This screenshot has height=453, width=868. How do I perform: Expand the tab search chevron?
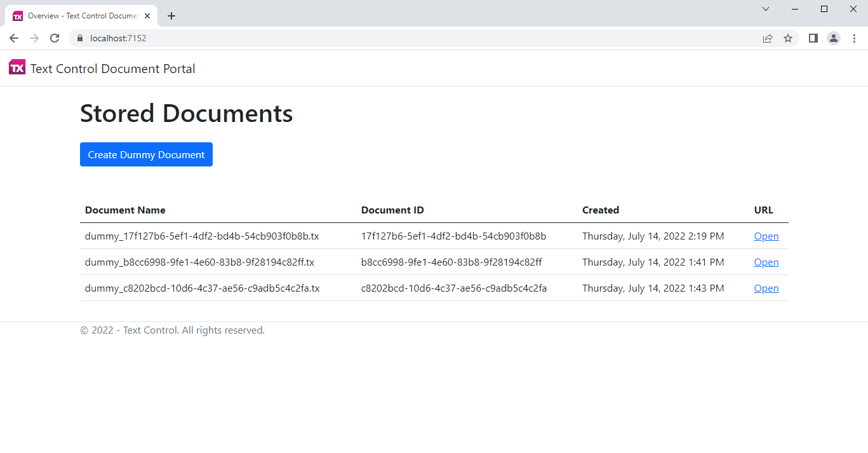coord(766,9)
